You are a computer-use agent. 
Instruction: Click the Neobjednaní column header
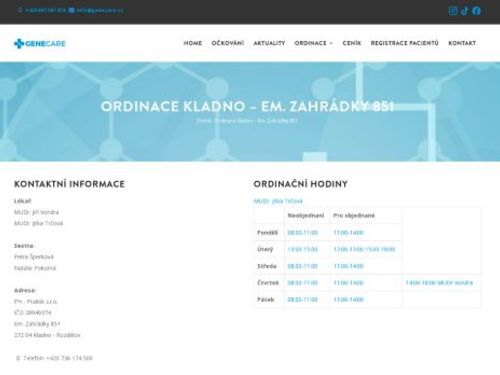tap(306, 215)
